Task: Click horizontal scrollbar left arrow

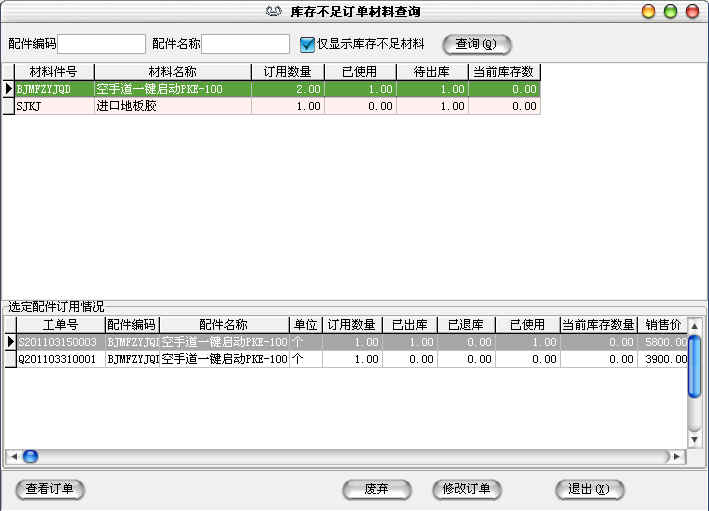Action: (14, 457)
